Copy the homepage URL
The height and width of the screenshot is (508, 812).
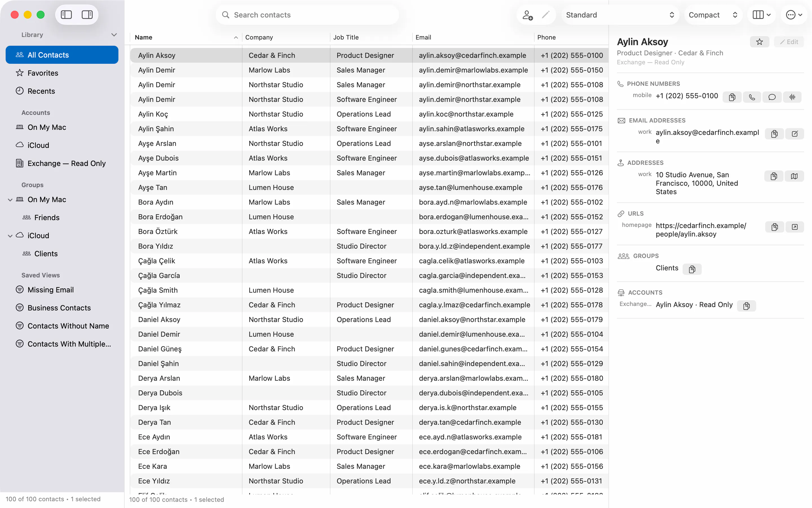tap(775, 227)
